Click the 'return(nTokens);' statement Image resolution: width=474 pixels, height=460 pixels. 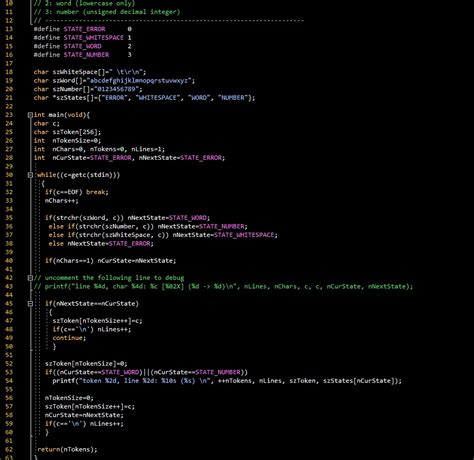67,449
